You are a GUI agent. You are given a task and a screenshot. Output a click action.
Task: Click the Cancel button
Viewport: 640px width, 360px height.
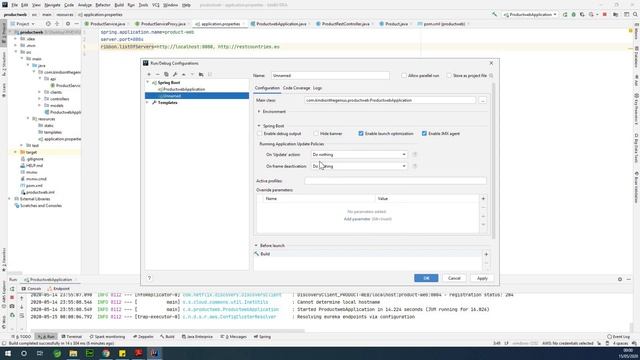click(454, 278)
